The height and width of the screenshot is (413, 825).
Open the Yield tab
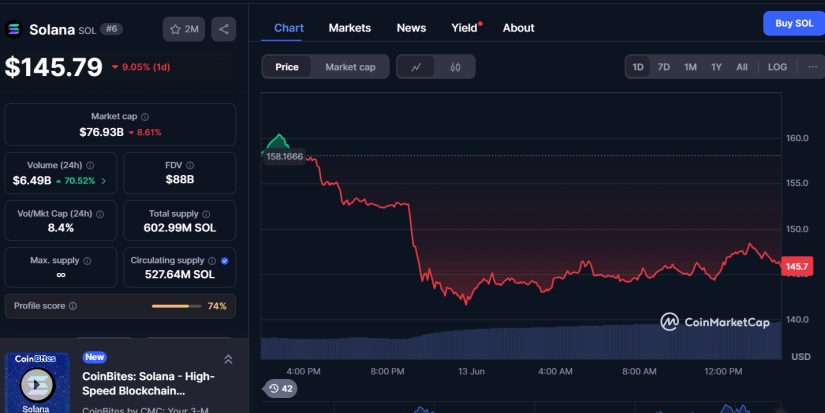click(465, 28)
